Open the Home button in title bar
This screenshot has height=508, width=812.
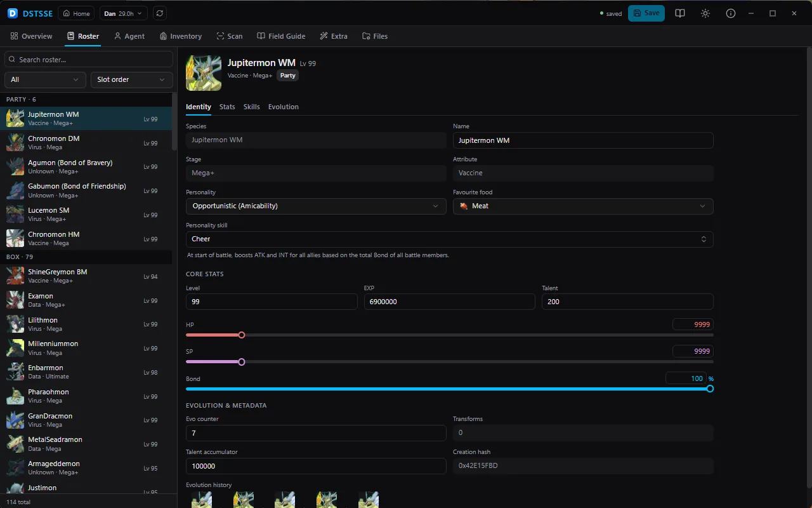coord(76,13)
